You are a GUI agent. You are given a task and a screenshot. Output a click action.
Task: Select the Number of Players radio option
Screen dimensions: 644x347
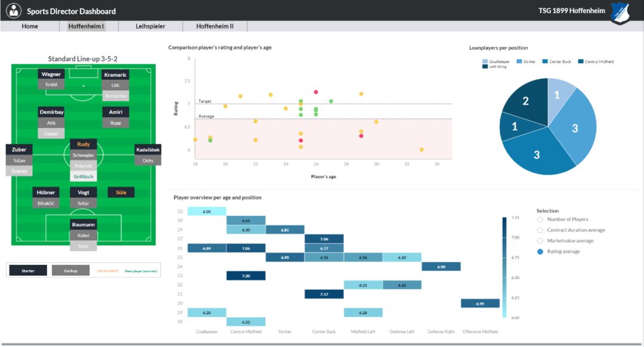[540, 219]
